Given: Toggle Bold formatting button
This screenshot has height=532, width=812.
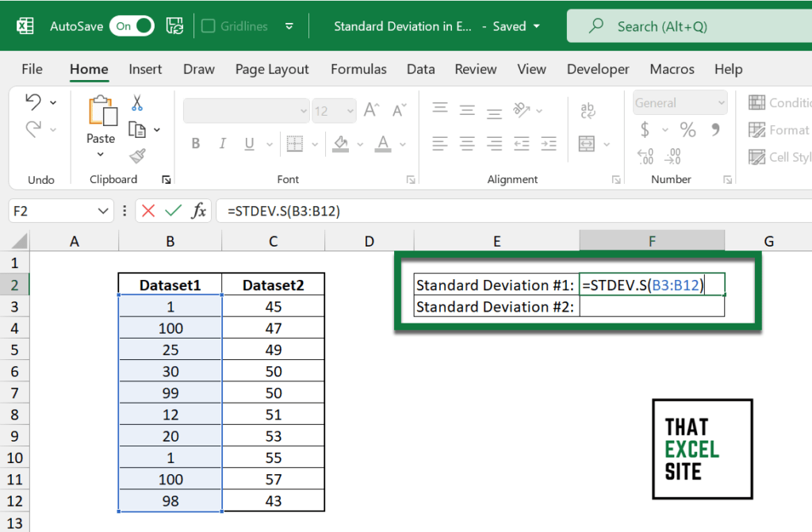Looking at the screenshot, I should click(195, 144).
